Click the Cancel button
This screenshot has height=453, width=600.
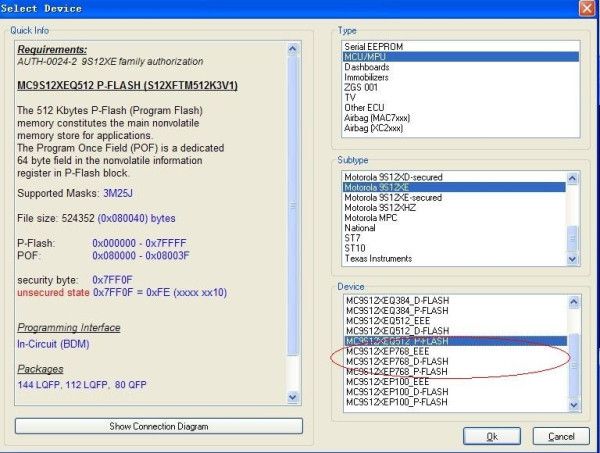click(560, 436)
